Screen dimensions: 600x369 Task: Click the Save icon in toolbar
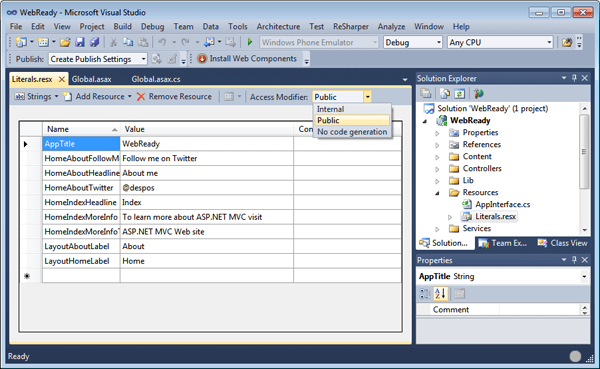tap(80, 42)
